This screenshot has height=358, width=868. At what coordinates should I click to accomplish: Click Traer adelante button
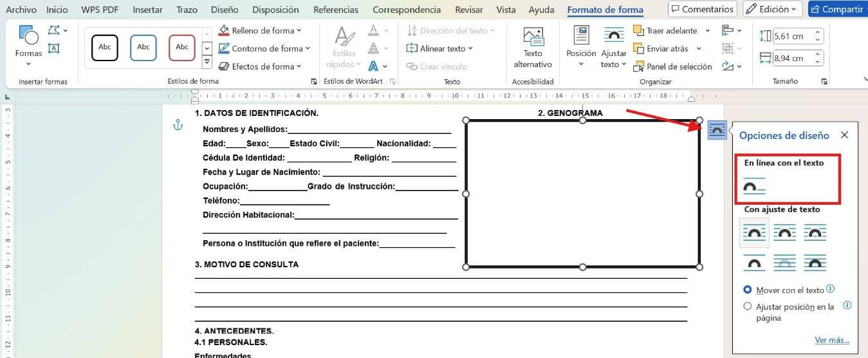click(x=665, y=30)
